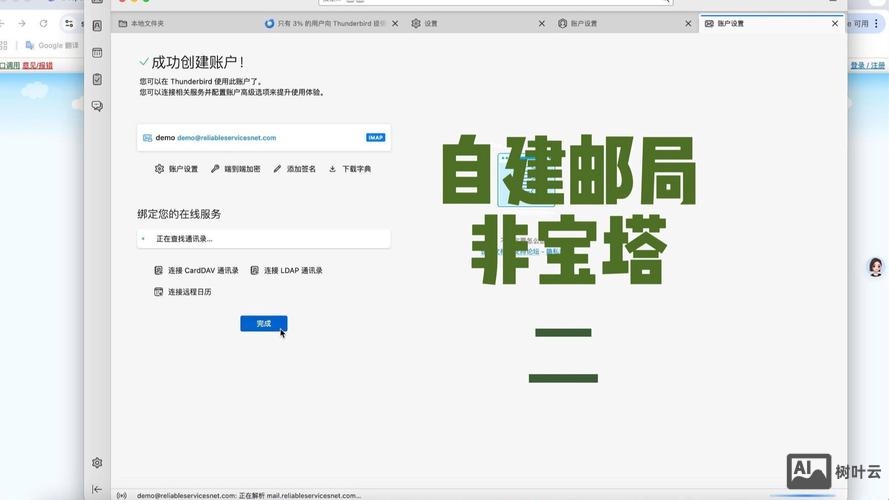This screenshot has width=889, height=500.
Task: Collapse the spaces toolbar arrow
Action: point(97,489)
